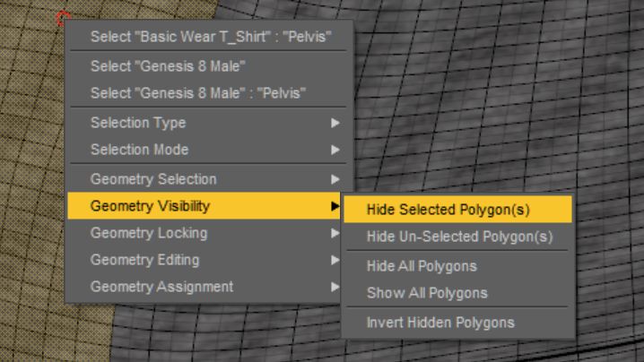Screen dimensions: 644x362
Task: Choose Select "Genesis 8 Male" option
Action: point(168,66)
